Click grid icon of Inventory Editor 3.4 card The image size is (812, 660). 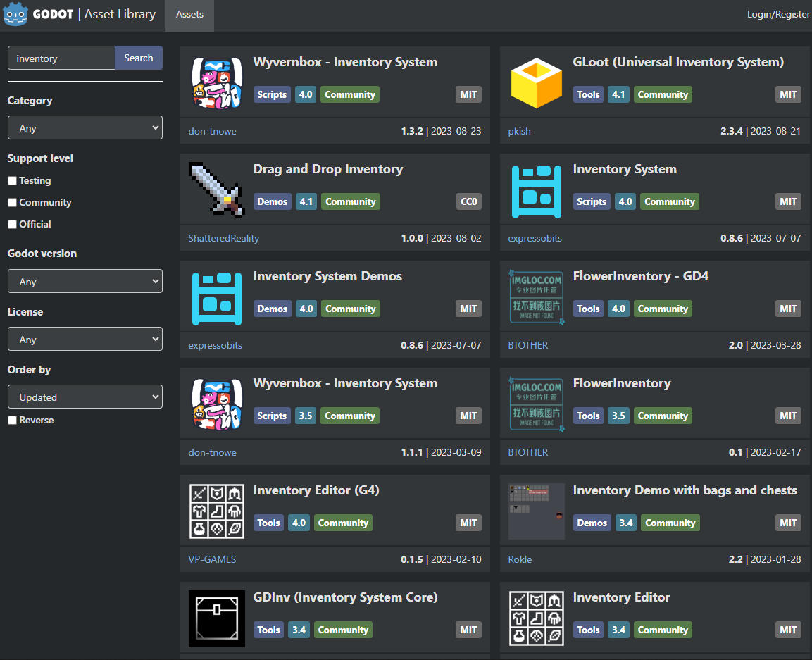point(537,618)
